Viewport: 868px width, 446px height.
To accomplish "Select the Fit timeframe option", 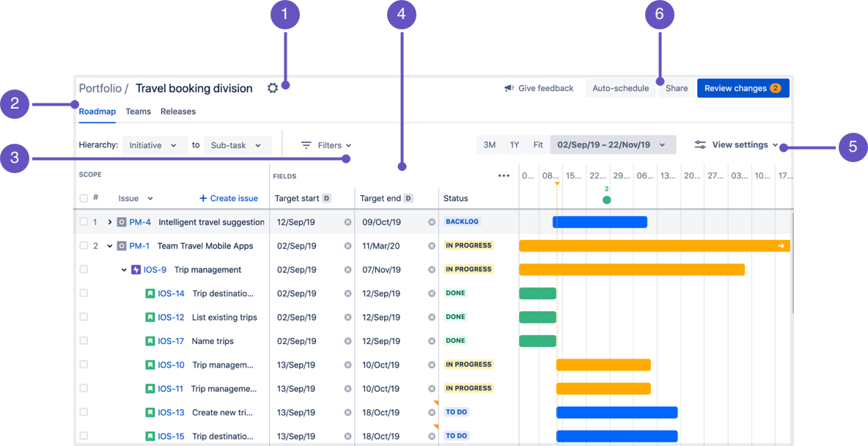I will 538,145.
